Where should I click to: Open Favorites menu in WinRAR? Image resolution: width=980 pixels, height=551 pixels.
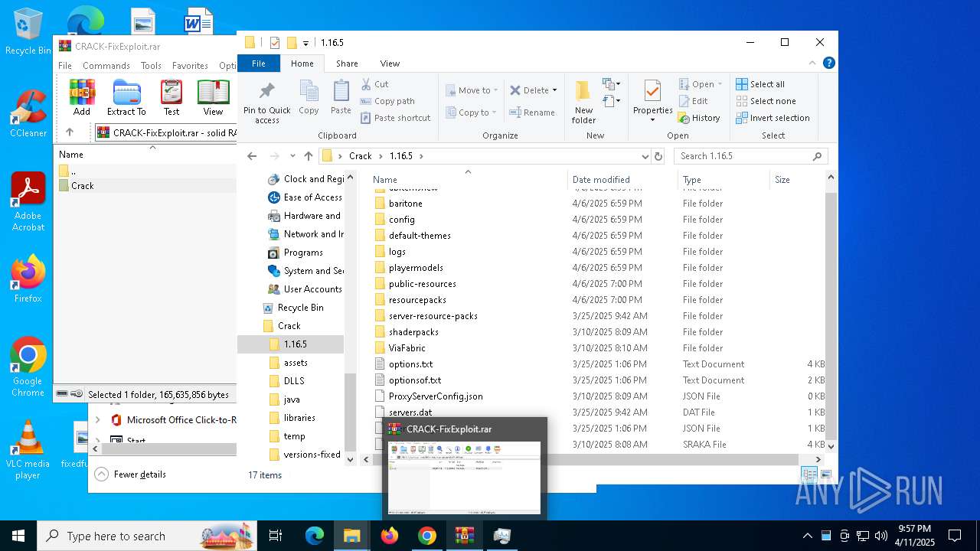tap(190, 66)
